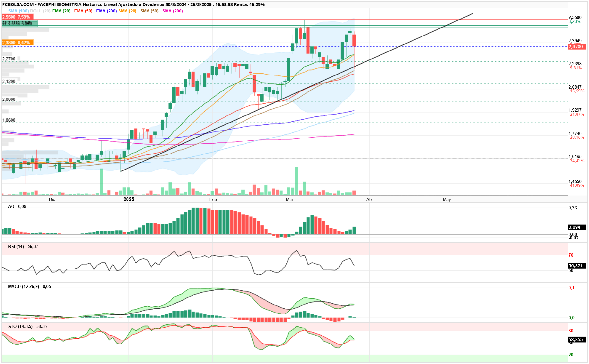Select the 3,23% percentage on right axis
This screenshot has height=364, width=589.
[x=574, y=22]
